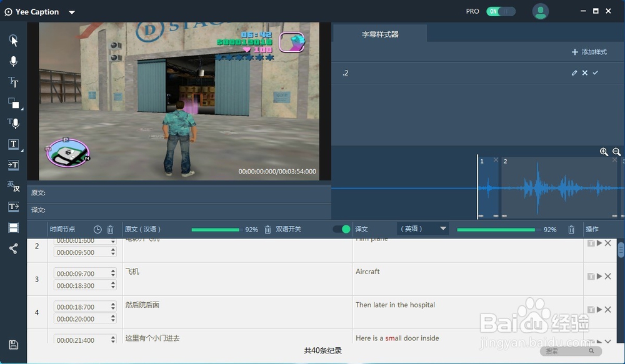
Task: Open the 英语 target language dropdown
Action: [423, 229]
